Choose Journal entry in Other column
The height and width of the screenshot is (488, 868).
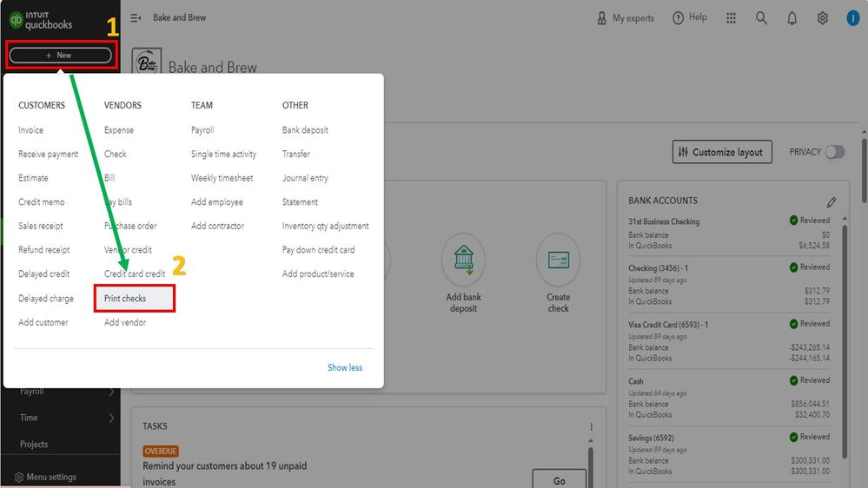click(305, 178)
